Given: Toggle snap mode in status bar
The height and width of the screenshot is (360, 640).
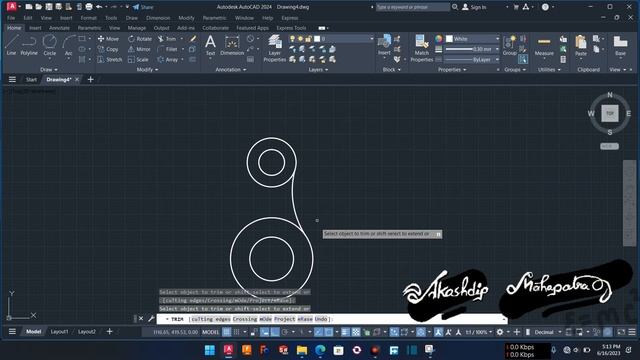Looking at the screenshot, I should (x=237, y=332).
